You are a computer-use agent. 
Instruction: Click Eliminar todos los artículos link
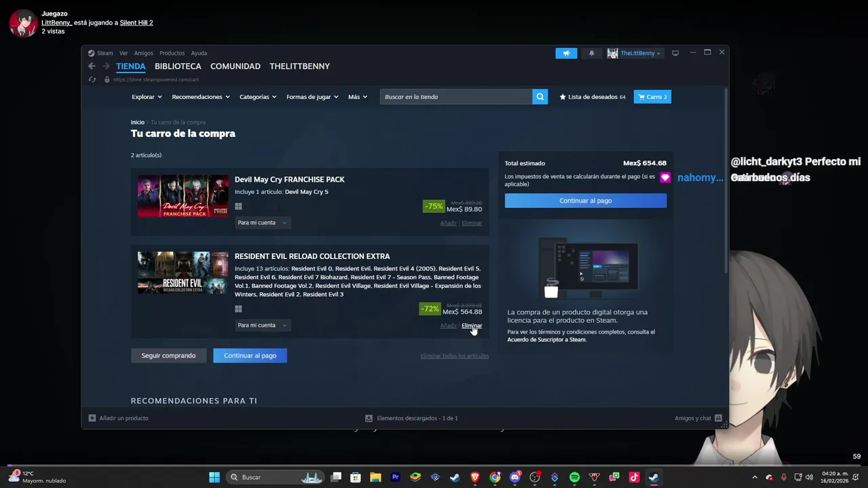pyautogui.click(x=454, y=356)
